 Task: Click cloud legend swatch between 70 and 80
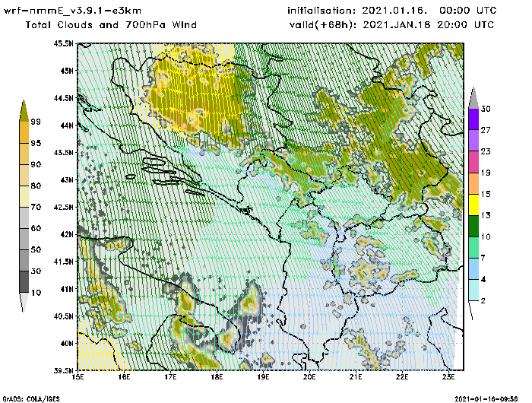point(24,196)
